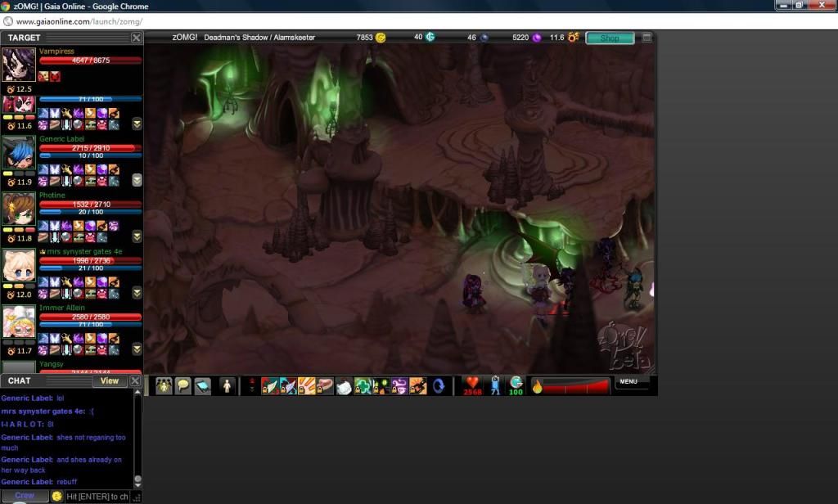Toggle the kneel pose figure icon

228,386
